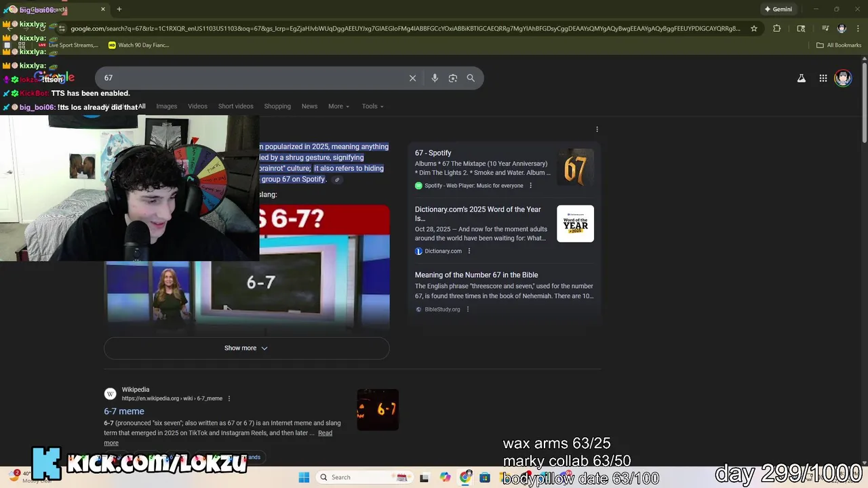The image size is (868, 488).
Task: Open the Google apps grid
Action: (x=823, y=78)
